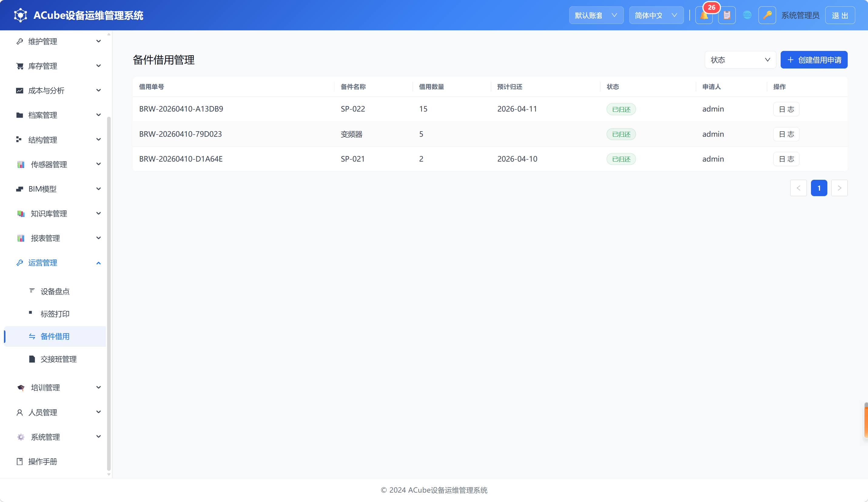Click the 操作手册 book icon
The height and width of the screenshot is (502, 868).
(20, 462)
